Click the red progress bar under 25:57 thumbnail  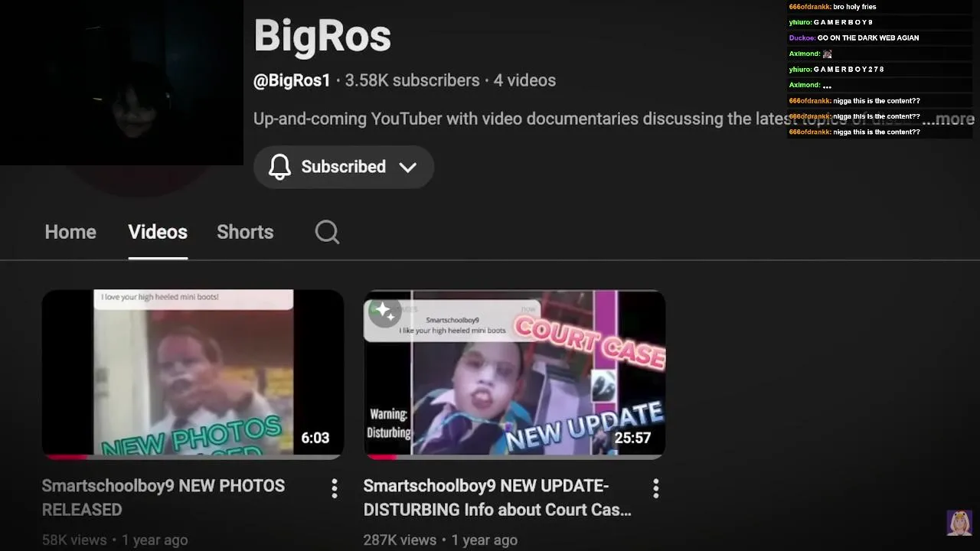pyautogui.click(x=381, y=457)
